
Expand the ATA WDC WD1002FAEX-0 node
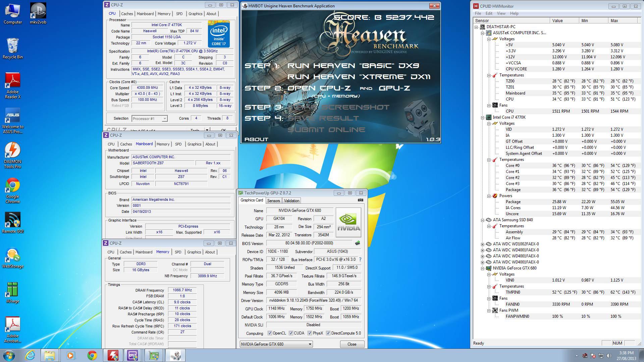[483, 244]
